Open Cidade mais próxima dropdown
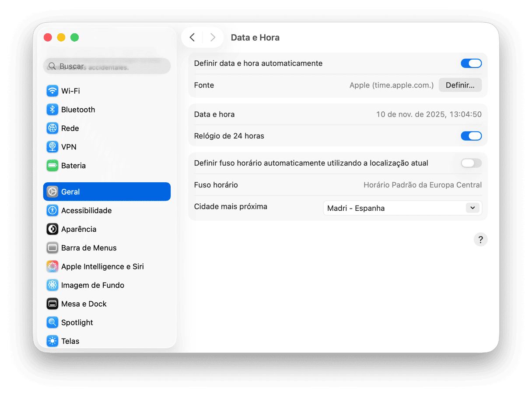Viewport: 532px width, 396px height. (402, 208)
